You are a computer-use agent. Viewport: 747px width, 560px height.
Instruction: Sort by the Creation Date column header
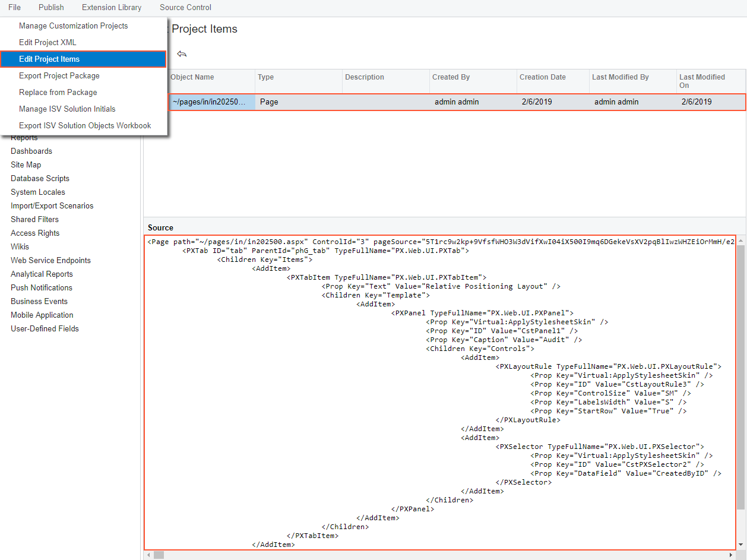coord(542,77)
